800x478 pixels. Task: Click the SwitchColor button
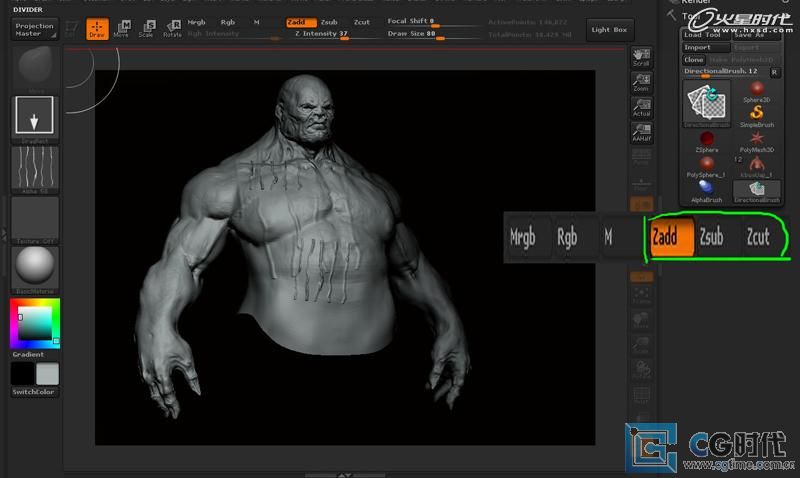tap(33, 392)
